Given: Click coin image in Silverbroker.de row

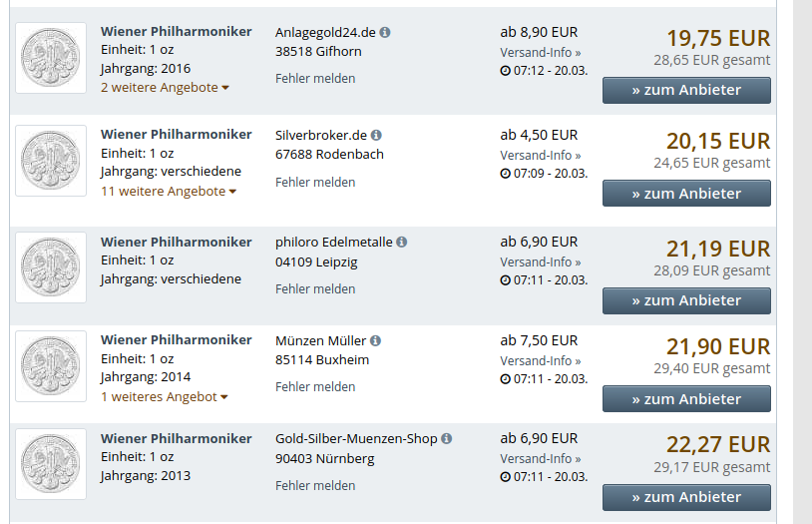Looking at the screenshot, I should pyautogui.click(x=51, y=161).
